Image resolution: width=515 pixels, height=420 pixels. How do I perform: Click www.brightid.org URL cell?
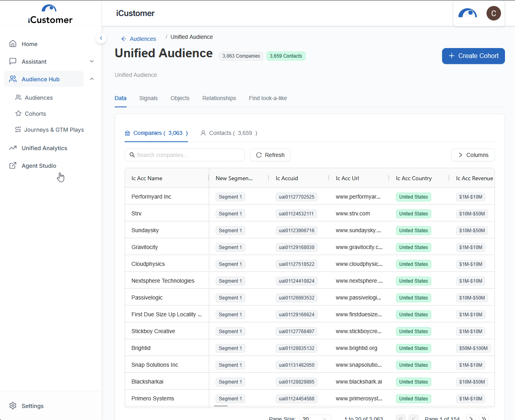(356, 348)
